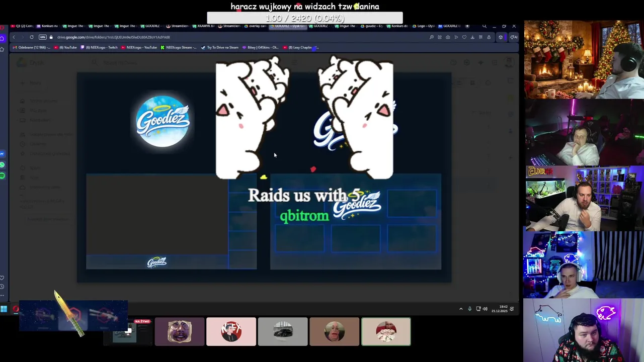Open the display/network tray icon
The image size is (644, 362).
click(478, 309)
